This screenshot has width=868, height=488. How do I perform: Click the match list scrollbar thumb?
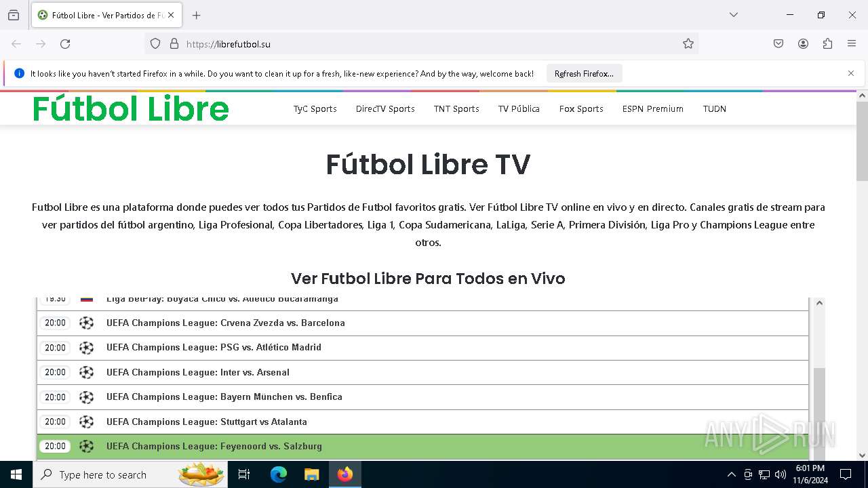[x=819, y=413]
